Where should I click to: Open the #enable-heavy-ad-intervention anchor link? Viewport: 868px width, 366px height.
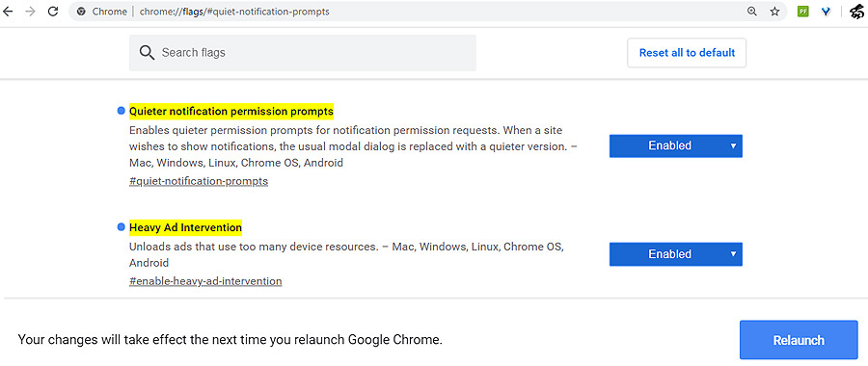(x=205, y=281)
